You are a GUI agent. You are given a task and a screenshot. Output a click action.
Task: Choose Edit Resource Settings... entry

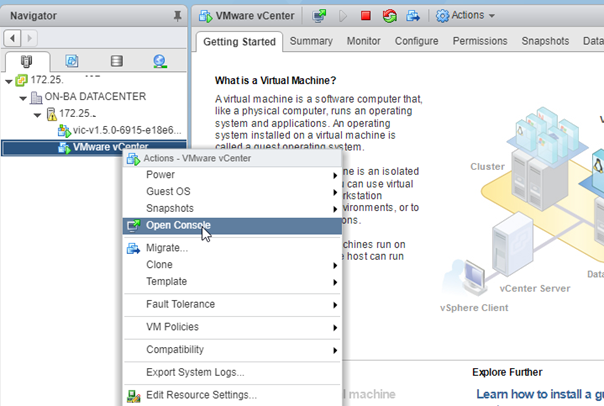tap(232, 395)
